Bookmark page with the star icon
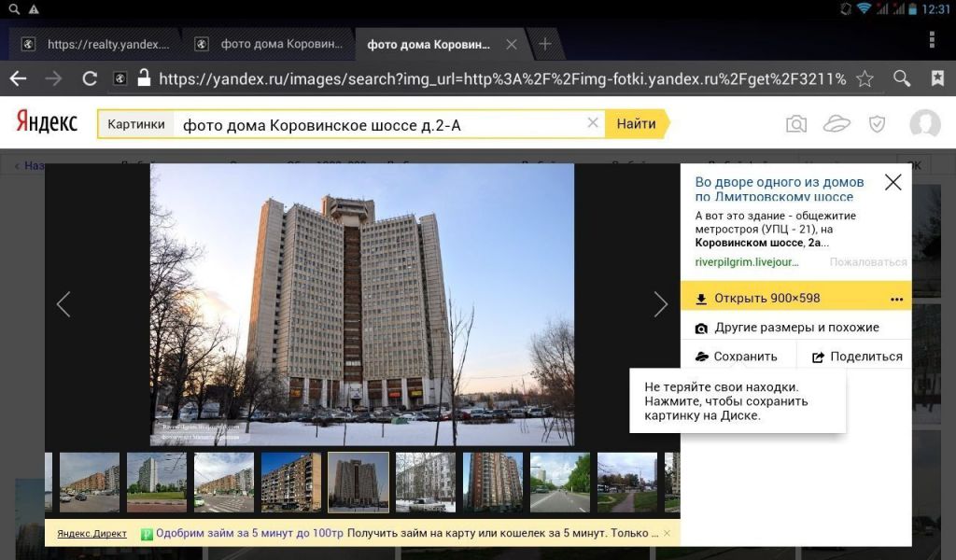Image resolution: width=956 pixels, height=560 pixels. tap(865, 78)
